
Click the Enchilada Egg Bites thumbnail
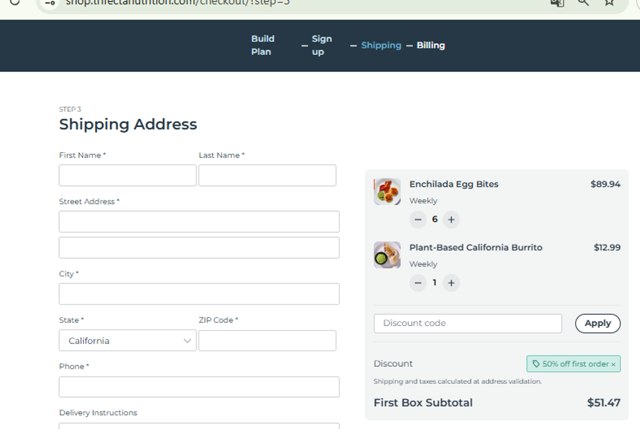point(387,191)
